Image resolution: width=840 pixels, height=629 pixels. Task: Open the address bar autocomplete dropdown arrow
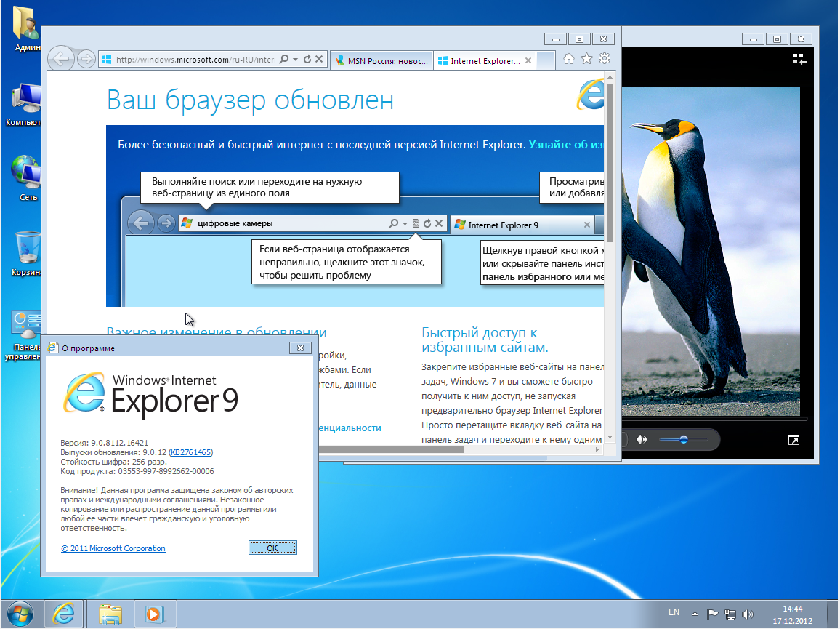click(295, 59)
